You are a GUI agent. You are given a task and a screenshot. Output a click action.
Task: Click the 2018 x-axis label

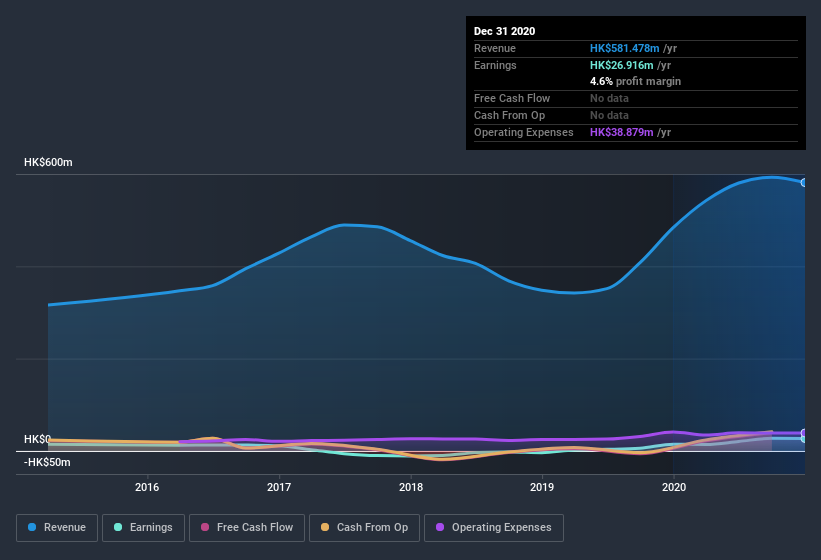click(411, 487)
